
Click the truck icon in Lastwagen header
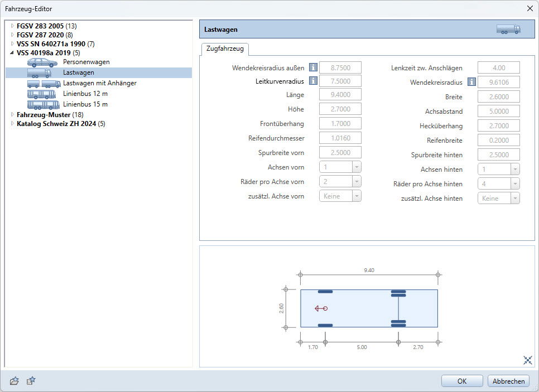[x=508, y=29]
